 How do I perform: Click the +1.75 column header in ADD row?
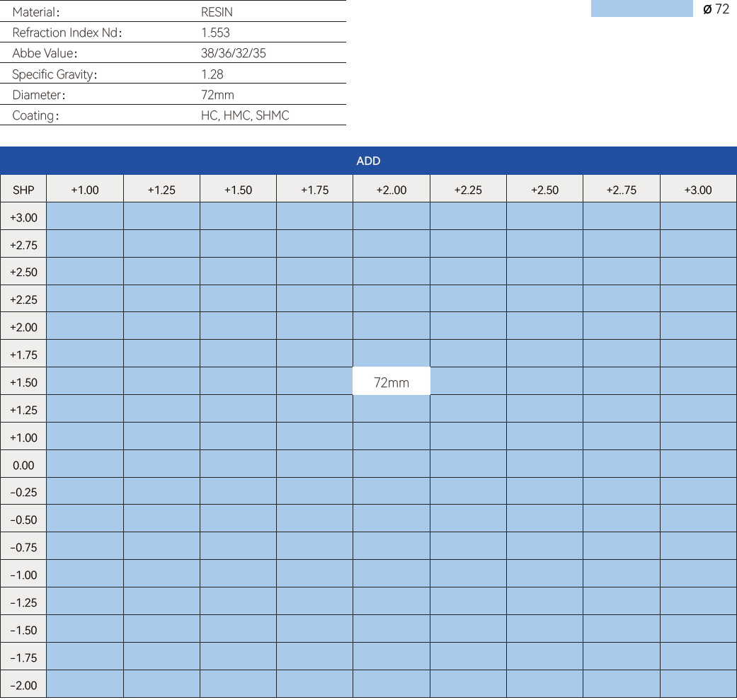click(314, 190)
